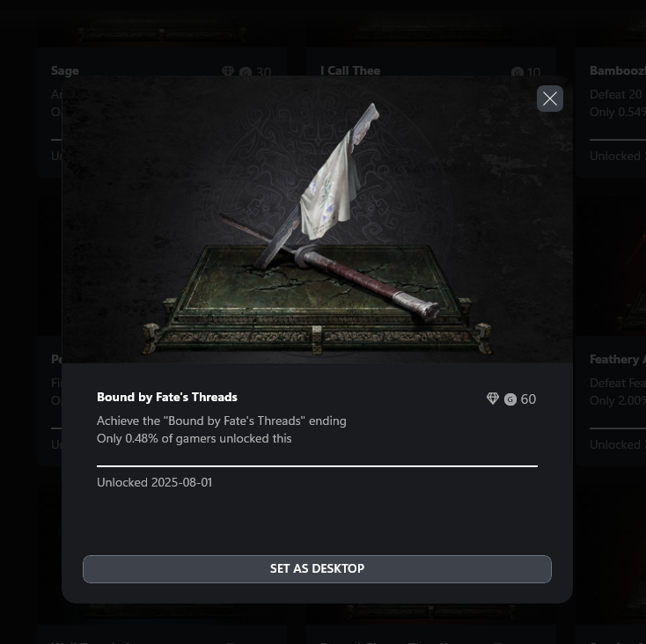Click the G icon on I Call Thee card
This screenshot has height=644, width=646.
(518, 73)
